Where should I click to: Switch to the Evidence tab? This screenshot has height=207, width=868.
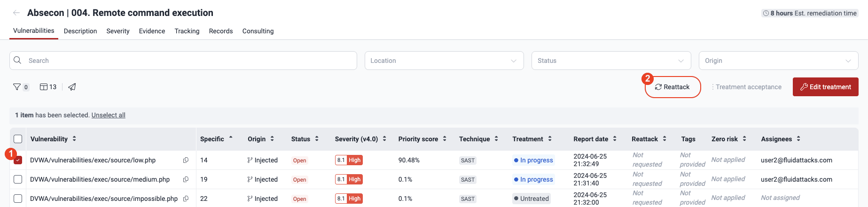pyautogui.click(x=152, y=31)
